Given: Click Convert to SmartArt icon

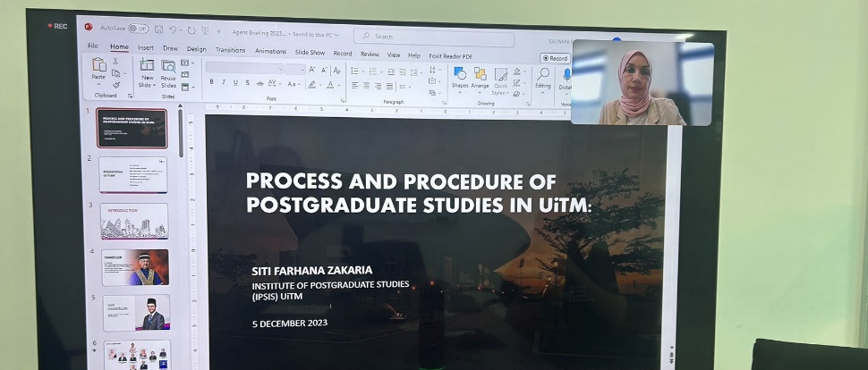Looking at the screenshot, I should click(x=433, y=92).
